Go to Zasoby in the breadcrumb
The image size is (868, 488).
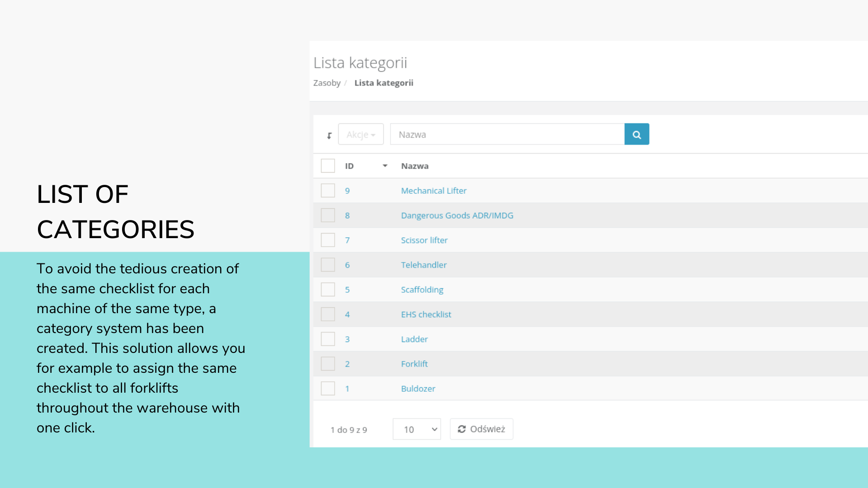(326, 83)
